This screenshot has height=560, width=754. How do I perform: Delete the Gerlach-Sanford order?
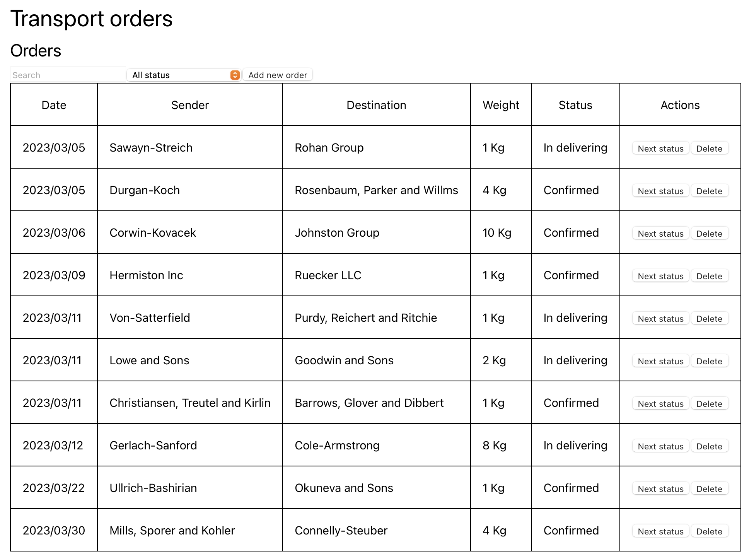tap(709, 446)
